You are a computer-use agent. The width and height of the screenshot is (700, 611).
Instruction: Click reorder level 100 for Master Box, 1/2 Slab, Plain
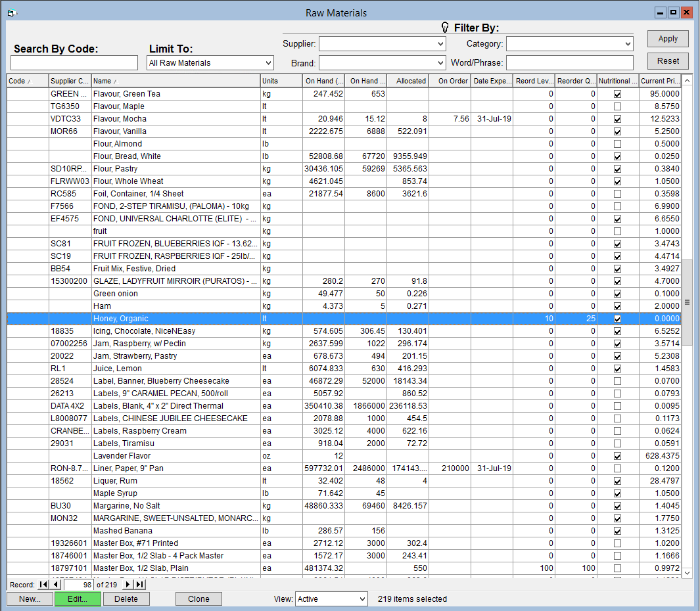click(x=534, y=568)
